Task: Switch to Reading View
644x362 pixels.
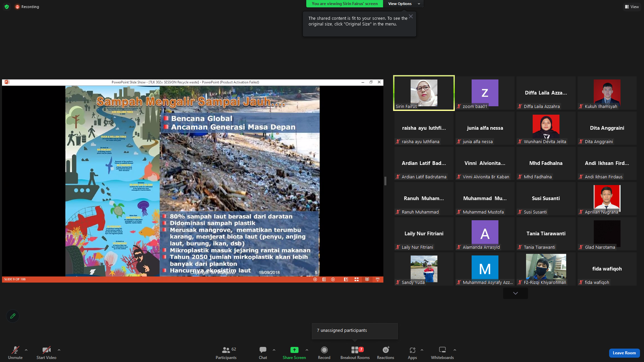Action: (367, 279)
